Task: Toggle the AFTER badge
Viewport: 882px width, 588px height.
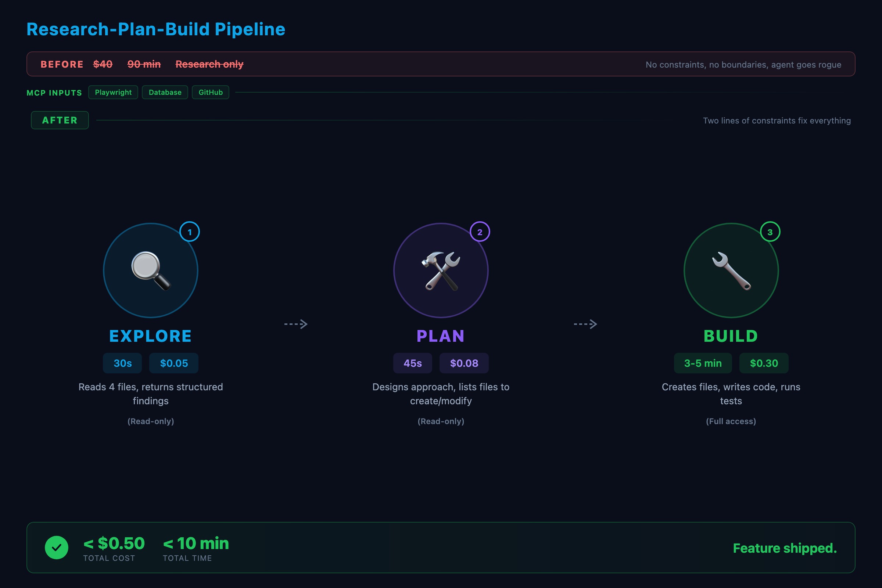Action: [x=60, y=120]
